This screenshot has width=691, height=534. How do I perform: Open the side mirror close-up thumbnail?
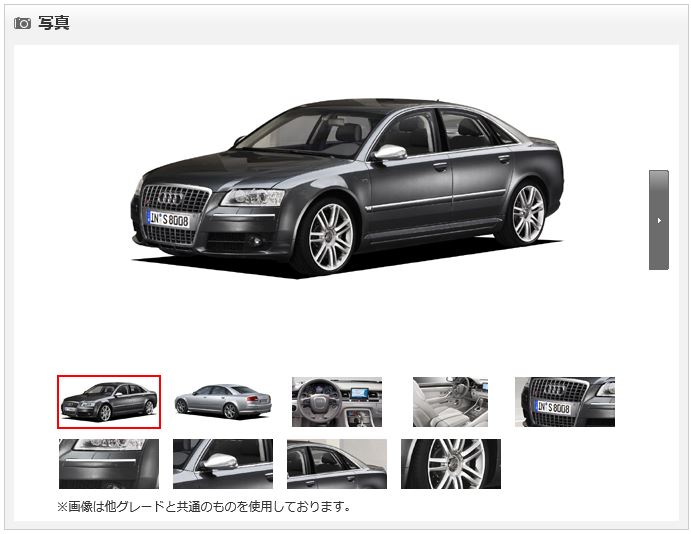tap(223, 464)
